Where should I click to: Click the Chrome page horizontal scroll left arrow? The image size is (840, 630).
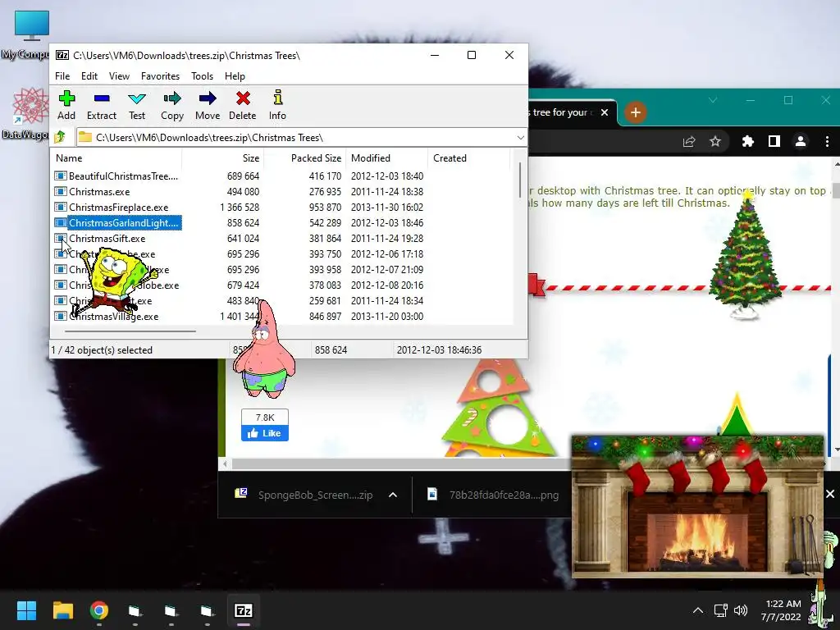225,463
